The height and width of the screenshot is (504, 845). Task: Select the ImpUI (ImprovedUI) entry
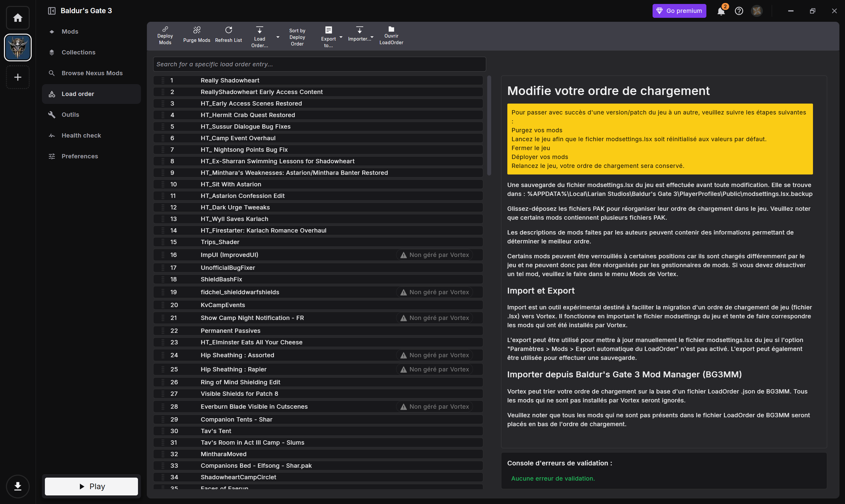tap(318, 255)
